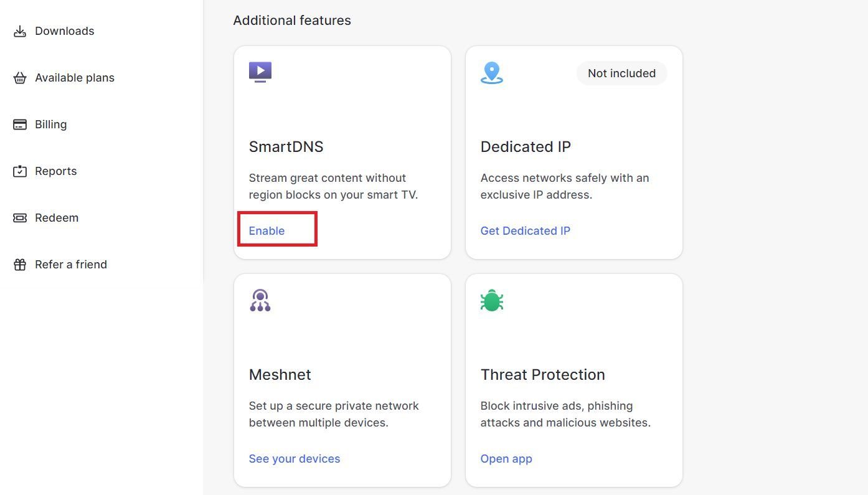868x495 pixels.
Task: Click the Dedicated IP card title
Action: 526,147
